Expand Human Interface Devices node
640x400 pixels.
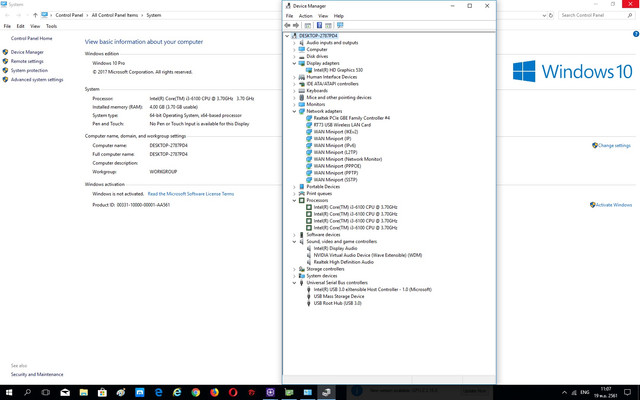pos(294,77)
